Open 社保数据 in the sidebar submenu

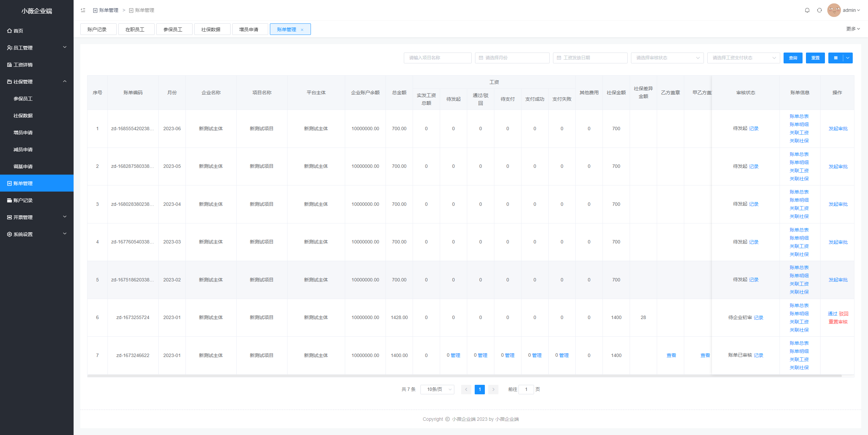(x=37, y=115)
